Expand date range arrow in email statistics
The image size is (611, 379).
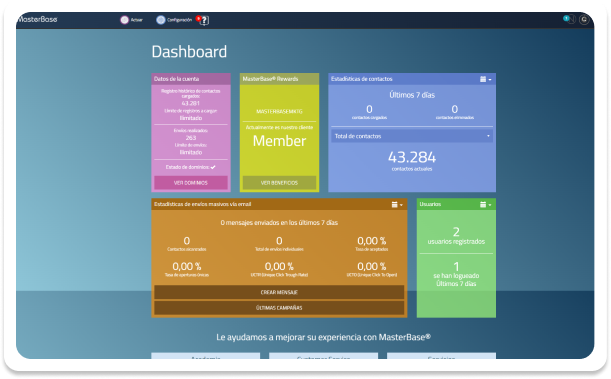tap(401, 205)
